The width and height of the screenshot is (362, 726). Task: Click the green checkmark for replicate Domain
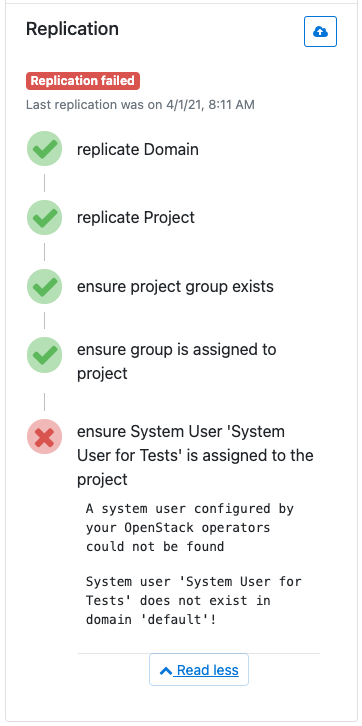point(44,149)
